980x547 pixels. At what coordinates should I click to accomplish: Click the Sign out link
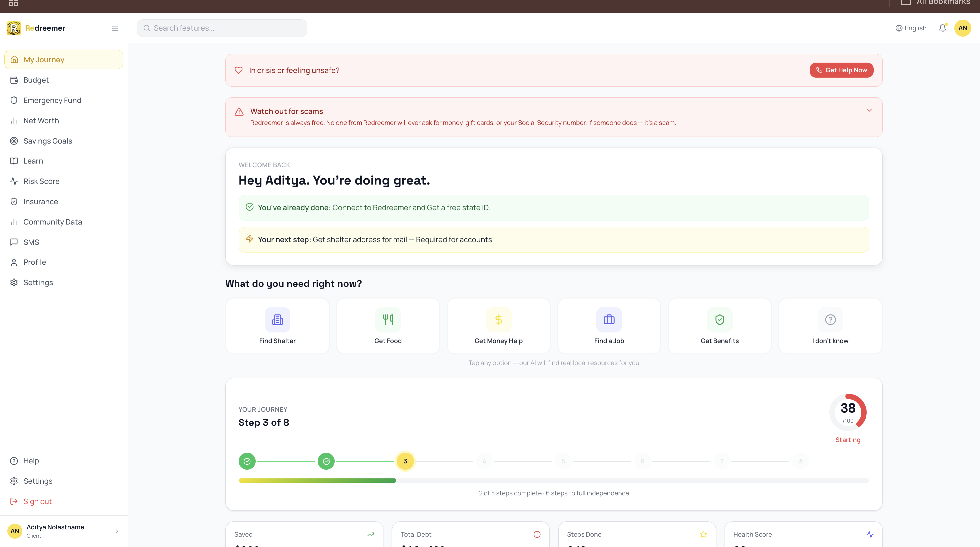[x=37, y=501]
